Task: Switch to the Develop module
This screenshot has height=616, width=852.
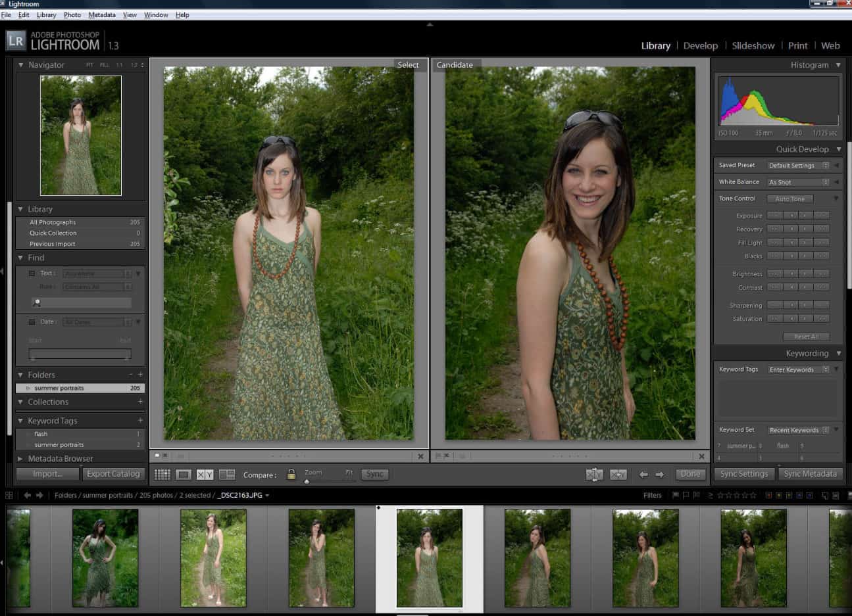Action: (700, 45)
